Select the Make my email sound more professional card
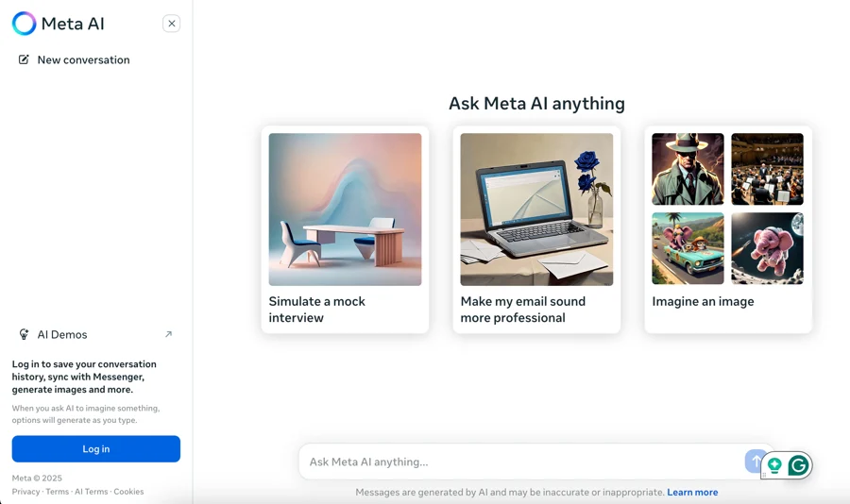 [x=536, y=229]
